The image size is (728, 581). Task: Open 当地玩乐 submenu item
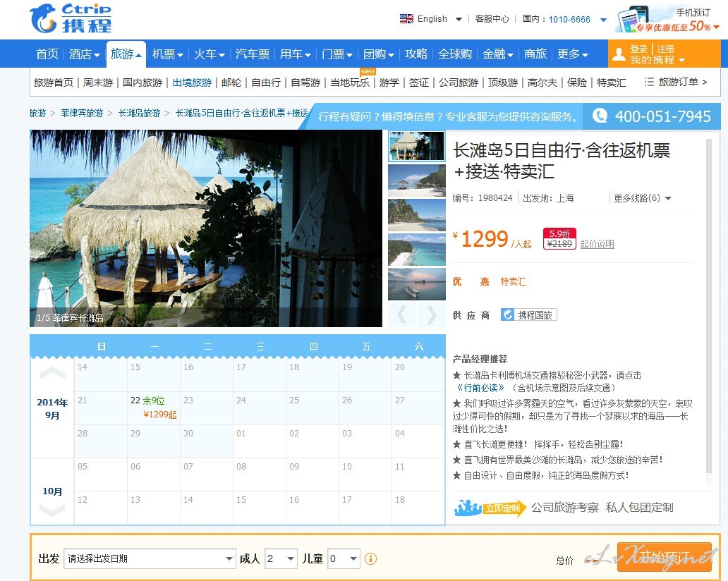[350, 82]
